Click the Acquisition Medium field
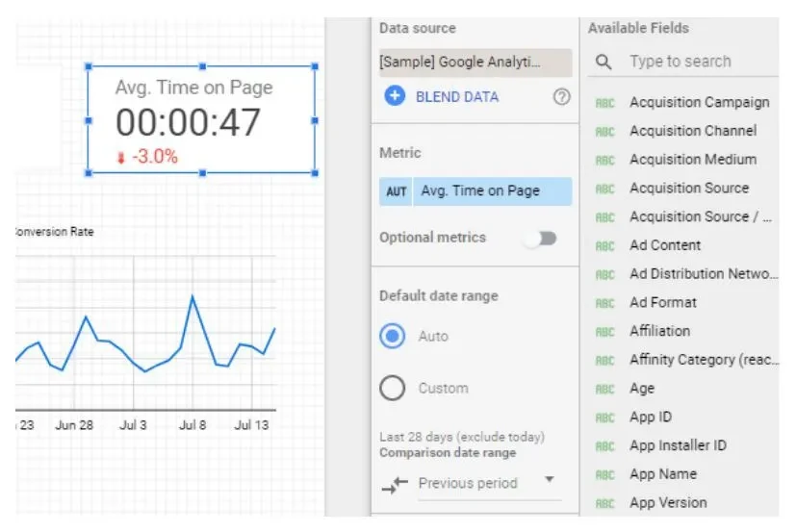The image size is (796, 532). pos(693,160)
